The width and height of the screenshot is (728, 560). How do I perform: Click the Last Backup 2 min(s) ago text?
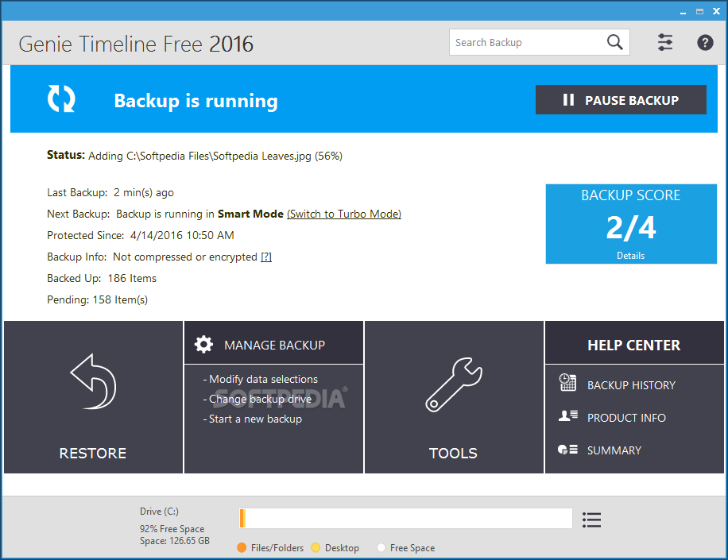(x=110, y=192)
